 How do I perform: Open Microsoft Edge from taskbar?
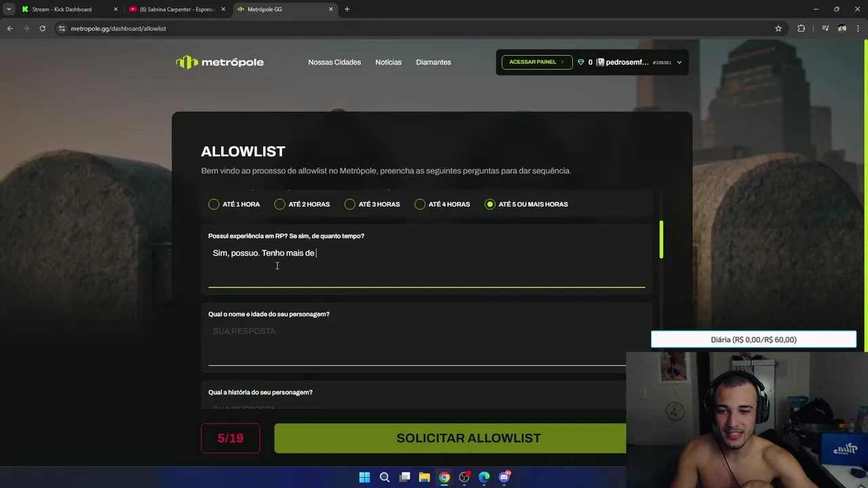click(x=484, y=477)
